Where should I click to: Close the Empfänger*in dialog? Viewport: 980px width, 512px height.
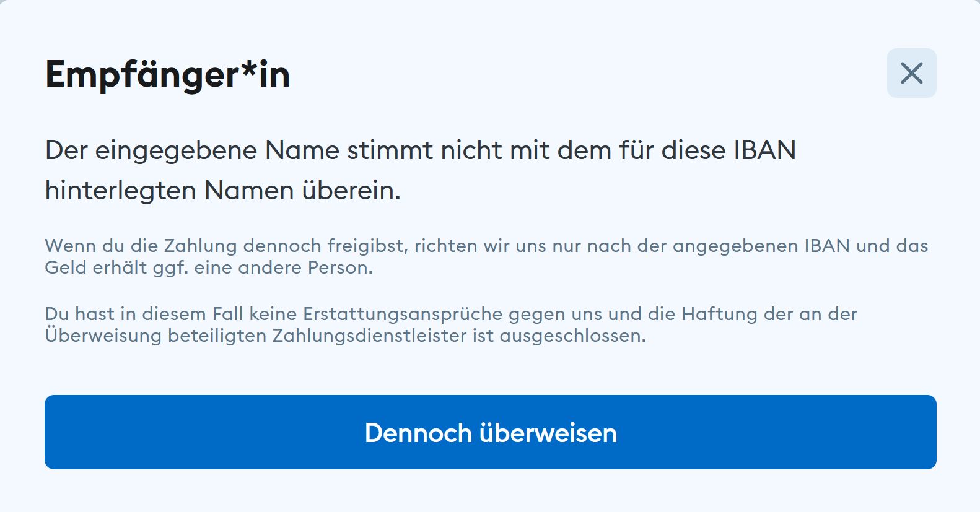pyautogui.click(x=911, y=73)
